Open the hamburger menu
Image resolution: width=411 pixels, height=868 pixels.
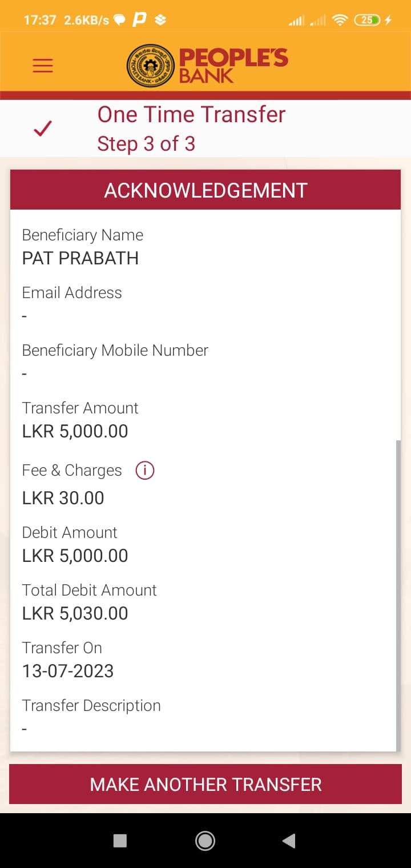43,66
